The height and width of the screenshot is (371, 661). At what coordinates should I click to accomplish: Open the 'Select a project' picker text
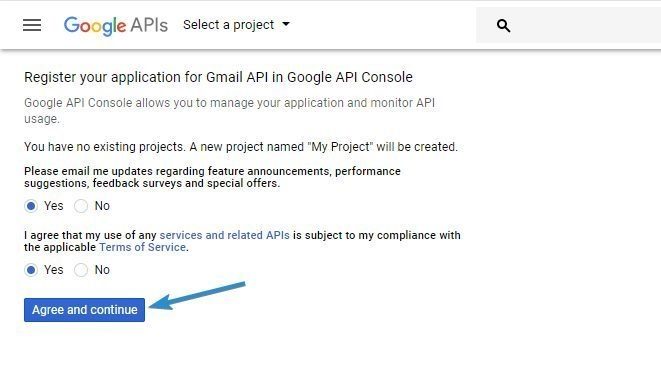(x=228, y=25)
